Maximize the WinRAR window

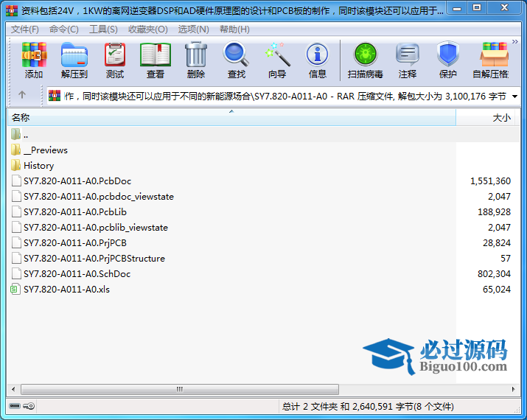click(477, 7)
